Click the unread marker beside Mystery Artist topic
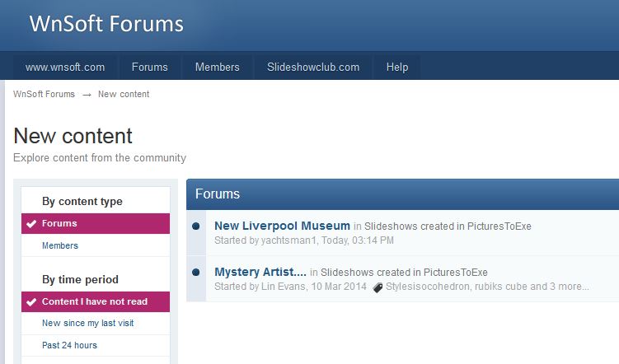Screen dimensions: 619x364 (x=196, y=272)
